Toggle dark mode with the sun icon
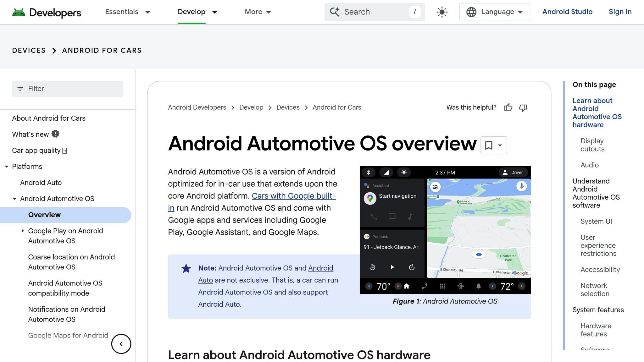The height and width of the screenshot is (362, 644). [x=441, y=12]
